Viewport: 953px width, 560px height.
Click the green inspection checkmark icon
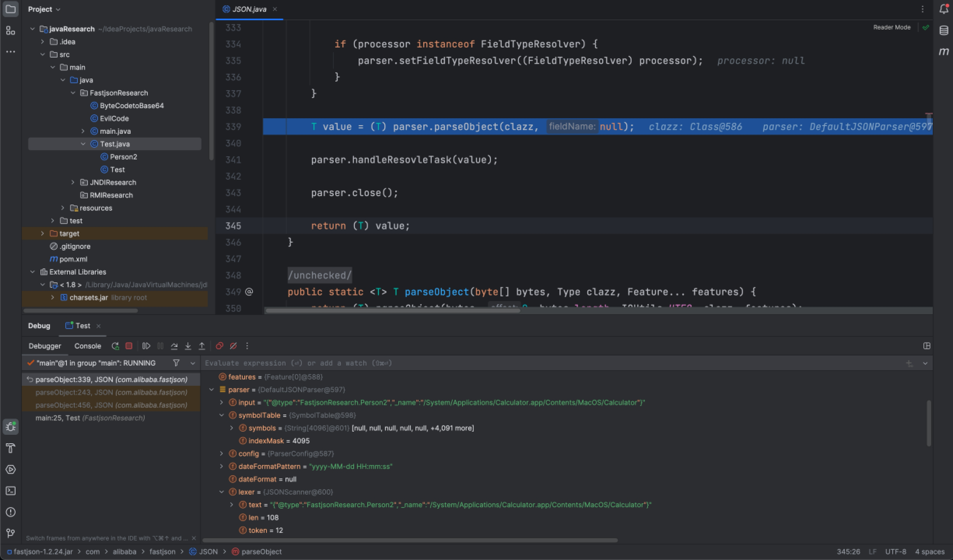point(926,27)
